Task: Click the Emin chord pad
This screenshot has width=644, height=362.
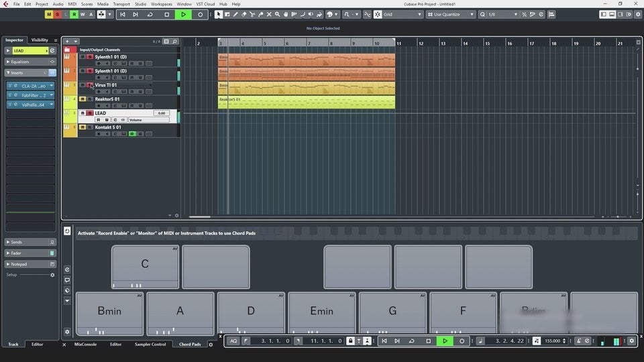Action: pos(321,311)
